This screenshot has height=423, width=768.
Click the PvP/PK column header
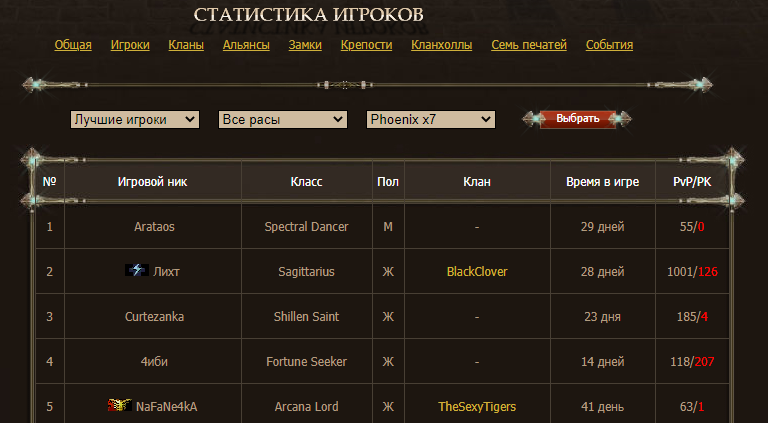tap(692, 182)
